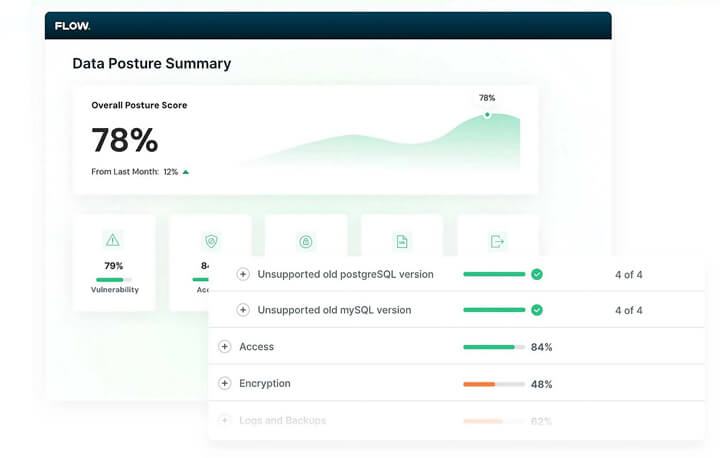Click the 78% data point on chart
Image resolution: width=720 pixels, height=458 pixels.
point(487,114)
